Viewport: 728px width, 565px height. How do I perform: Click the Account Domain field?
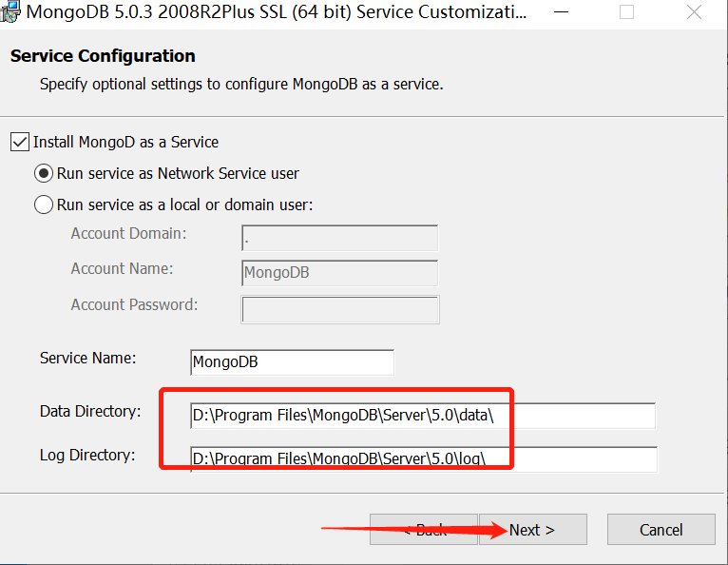pyautogui.click(x=340, y=238)
